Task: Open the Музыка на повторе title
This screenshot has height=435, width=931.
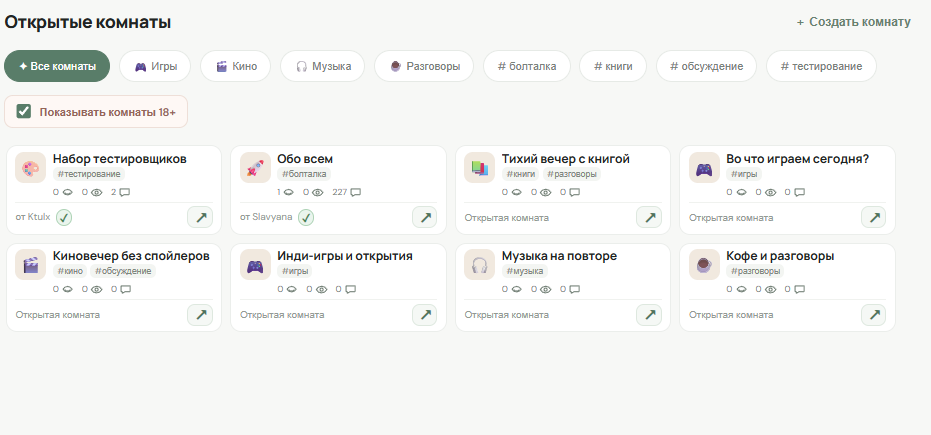Action: pos(559,256)
